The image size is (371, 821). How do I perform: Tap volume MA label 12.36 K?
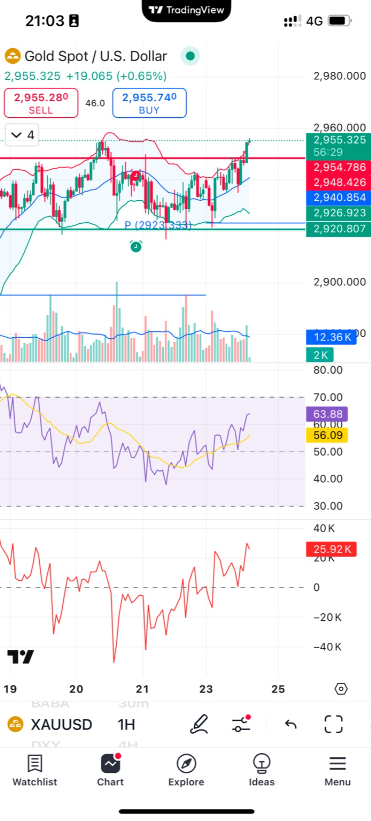[x=331, y=337]
